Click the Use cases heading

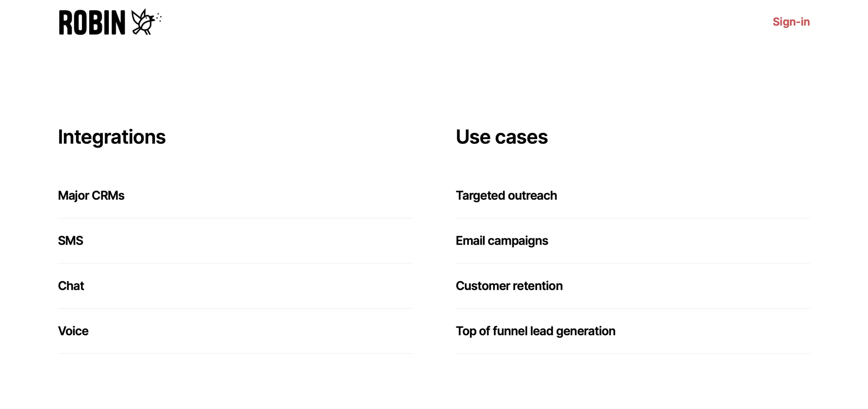point(501,137)
